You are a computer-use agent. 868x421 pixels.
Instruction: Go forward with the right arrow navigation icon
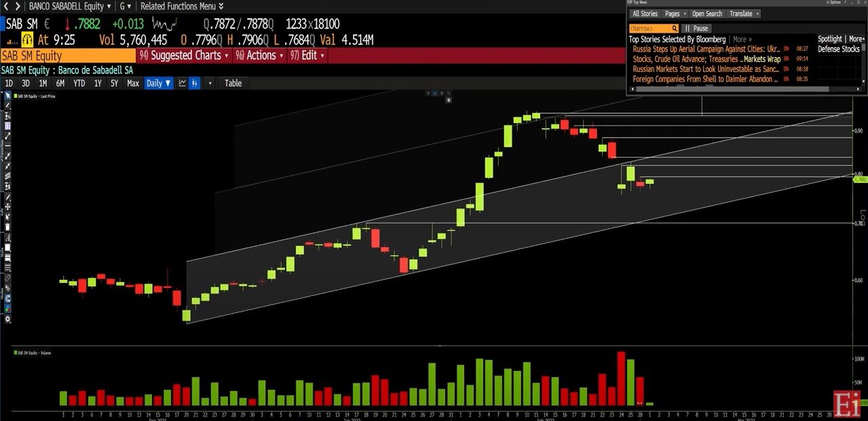(18, 6)
